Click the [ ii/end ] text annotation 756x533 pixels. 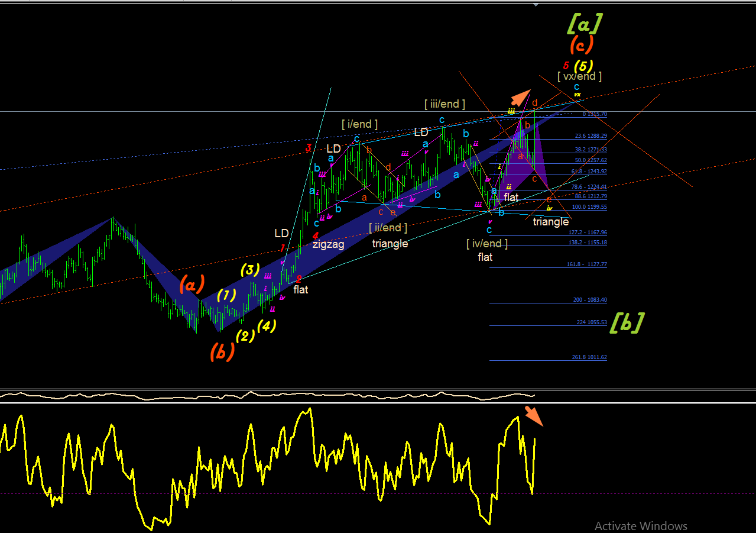pyautogui.click(x=388, y=228)
